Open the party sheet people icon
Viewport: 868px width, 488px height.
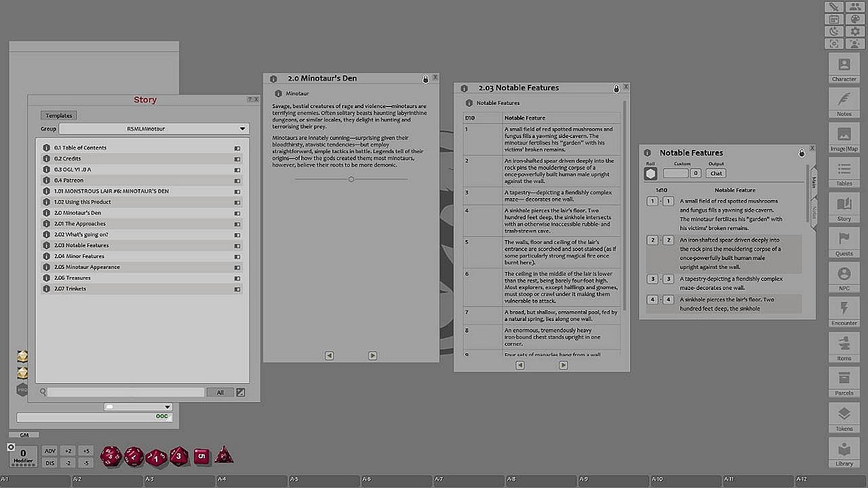pos(854,7)
